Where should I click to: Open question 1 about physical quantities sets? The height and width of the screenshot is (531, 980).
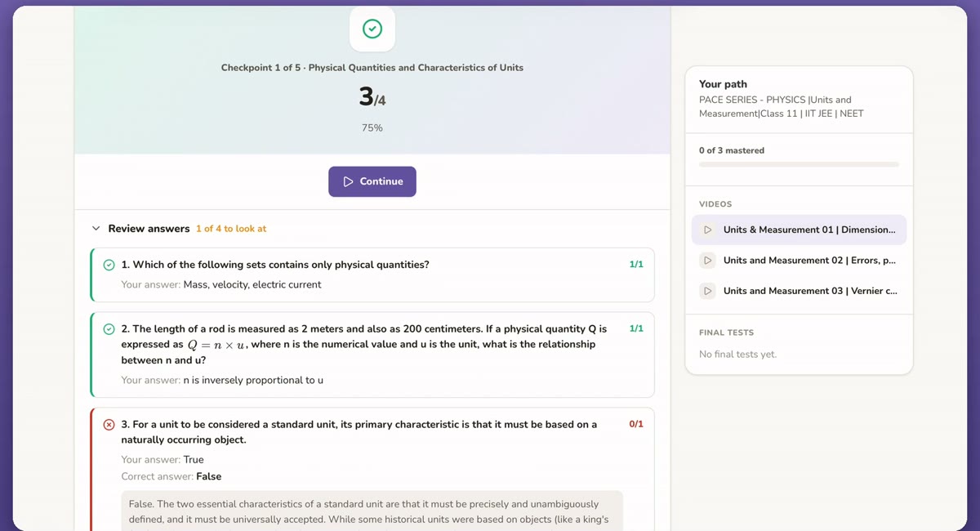click(x=372, y=275)
